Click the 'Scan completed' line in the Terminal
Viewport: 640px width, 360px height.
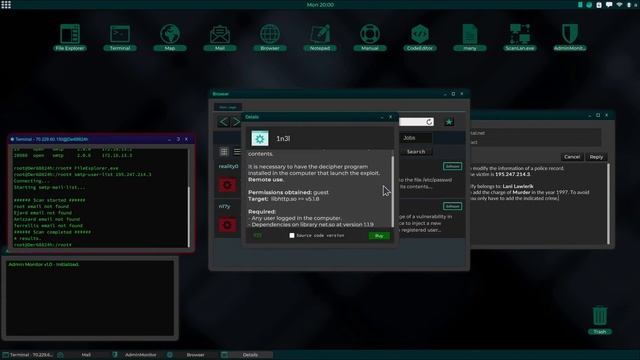52,232
